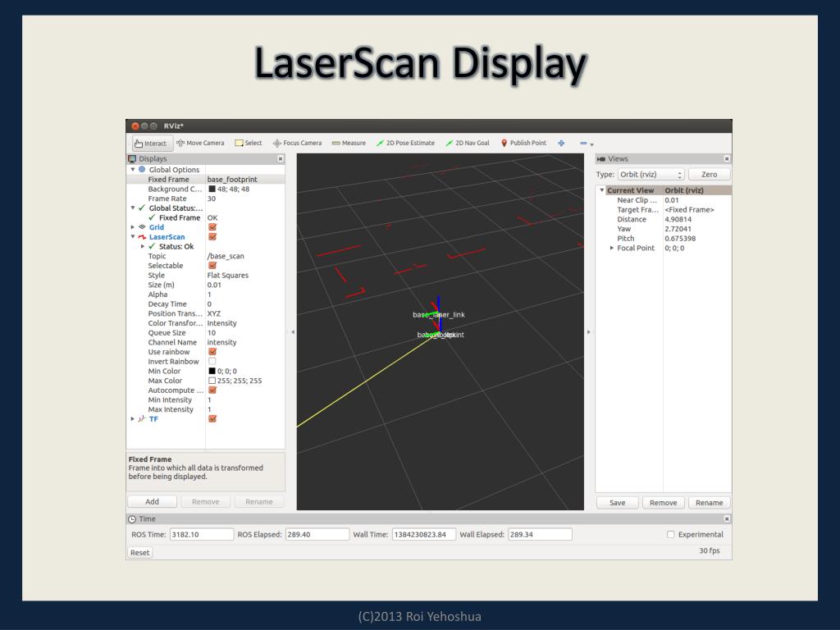
Task: Click the Wall Time field
Action: coord(424,535)
